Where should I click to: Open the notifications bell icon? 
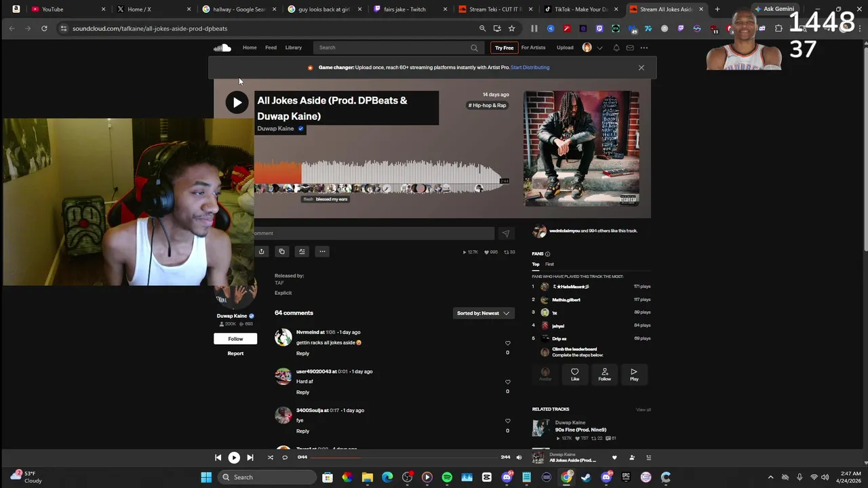click(616, 47)
